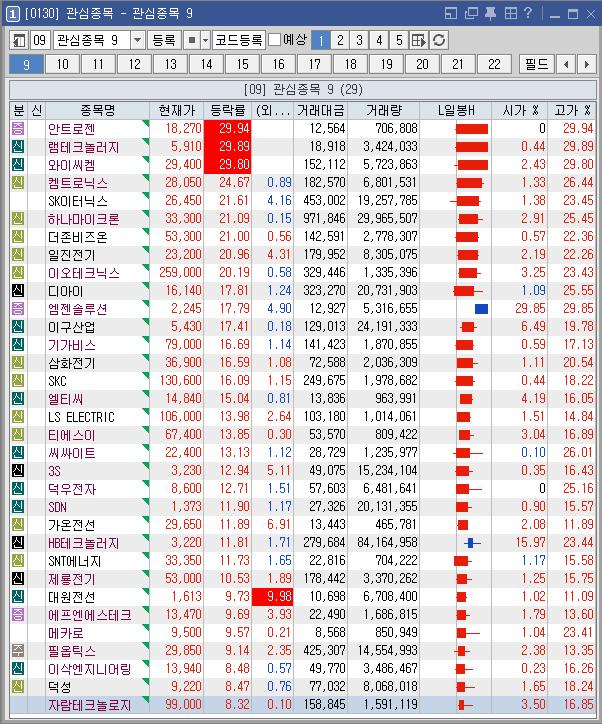
Task: Select the SKC stock name
Action: click(x=57, y=381)
